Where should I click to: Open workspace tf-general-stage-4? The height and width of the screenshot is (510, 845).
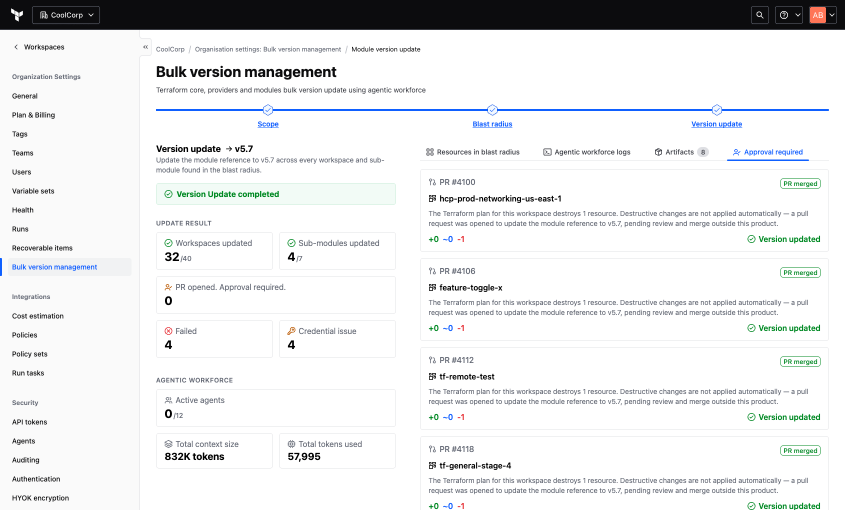click(x=475, y=465)
